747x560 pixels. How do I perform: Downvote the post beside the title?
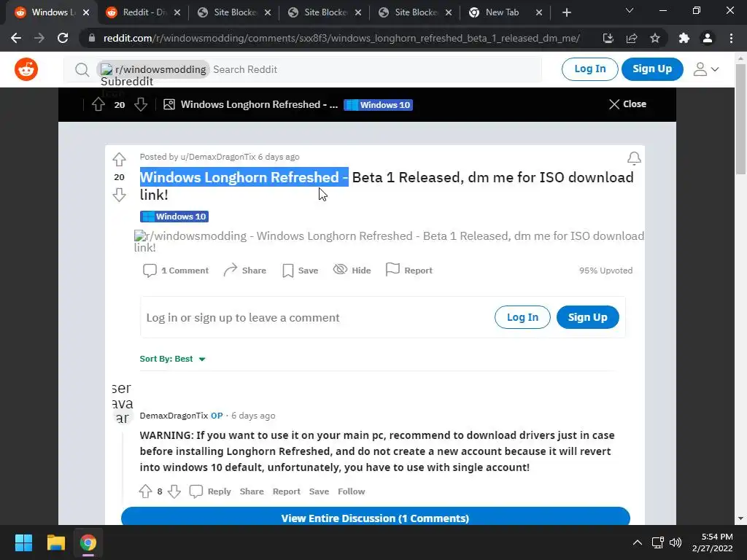tap(119, 195)
